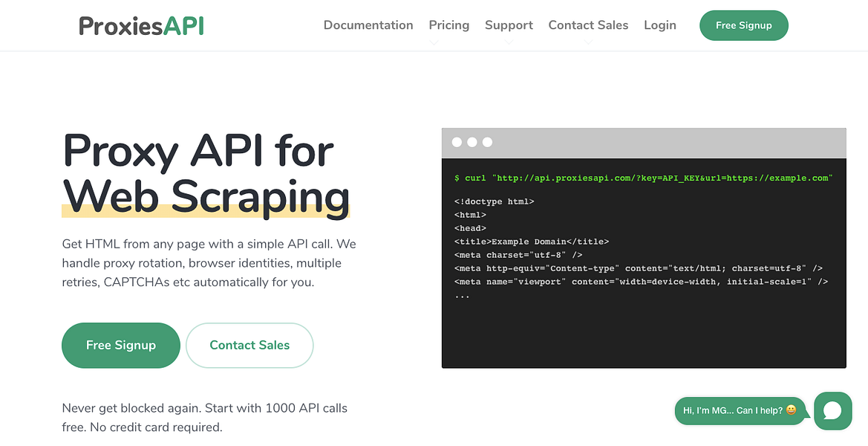Click the ProxiesAPI logo
The height and width of the screenshot is (446, 868).
click(141, 25)
